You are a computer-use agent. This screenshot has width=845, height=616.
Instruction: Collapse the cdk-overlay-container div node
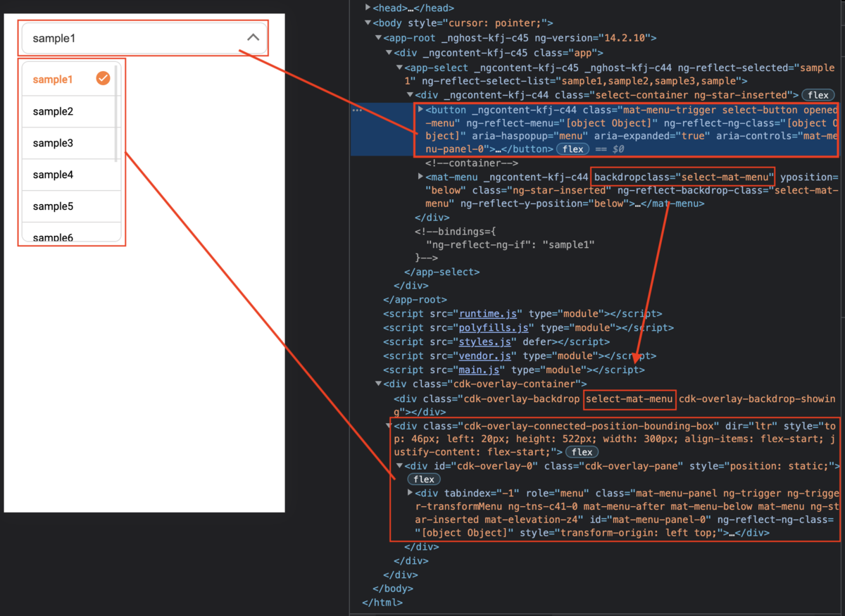pos(378,384)
